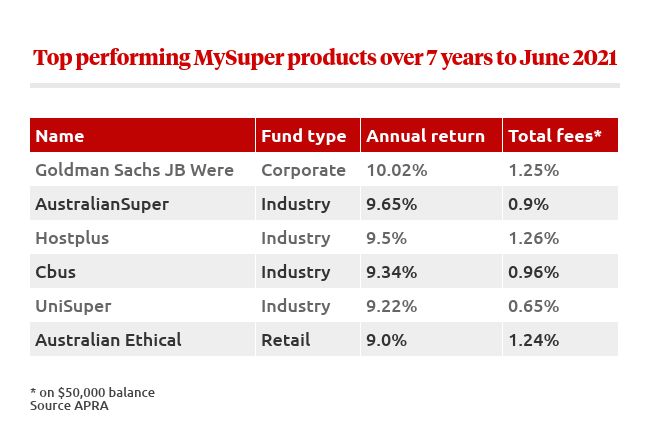Click the Fund type column header
Viewport: 650px width, 443px height.
tap(303, 136)
